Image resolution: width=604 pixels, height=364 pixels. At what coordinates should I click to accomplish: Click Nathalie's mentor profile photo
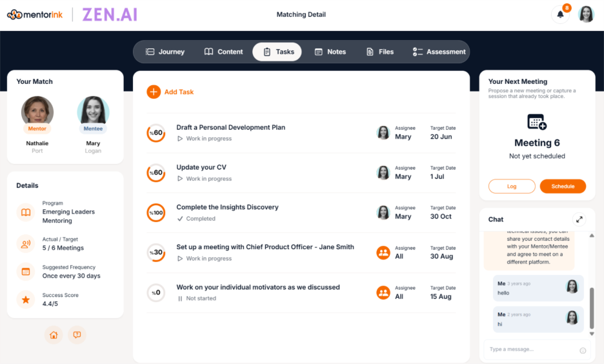click(x=37, y=111)
